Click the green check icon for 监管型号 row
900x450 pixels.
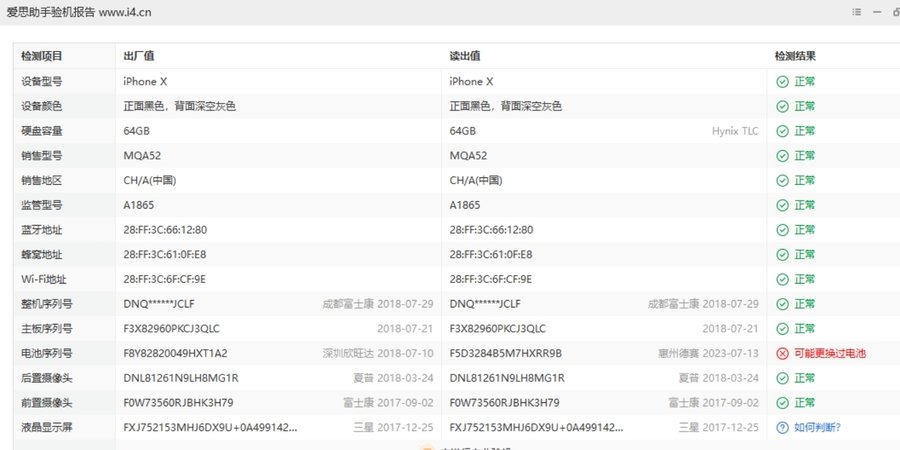coord(782,205)
